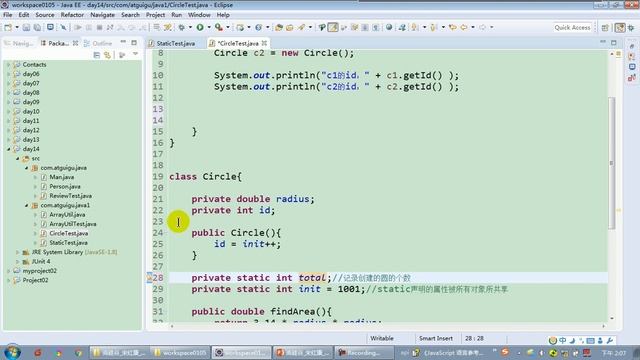
Task: Expand the day13 project node
Action: click(x=9, y=140)
